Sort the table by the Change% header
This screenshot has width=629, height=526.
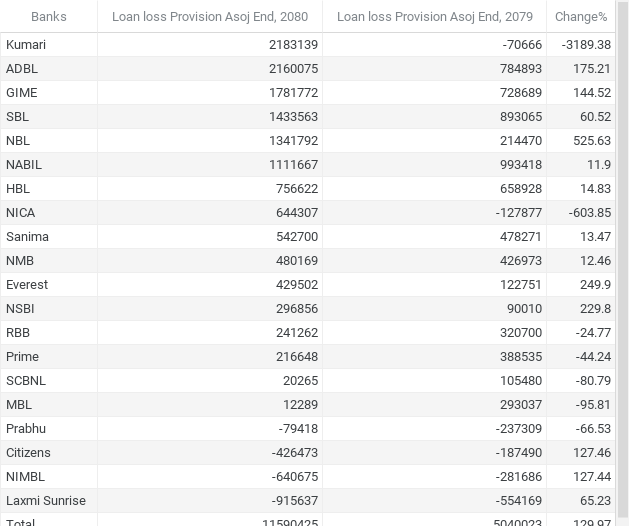click(x=581, y=17)
